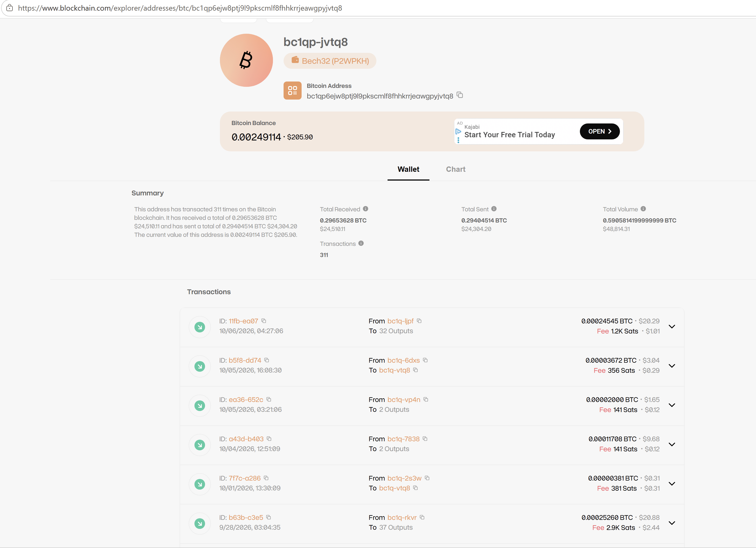Click the AdChoices icon on Kajabi ad

[x=458, y=131]
